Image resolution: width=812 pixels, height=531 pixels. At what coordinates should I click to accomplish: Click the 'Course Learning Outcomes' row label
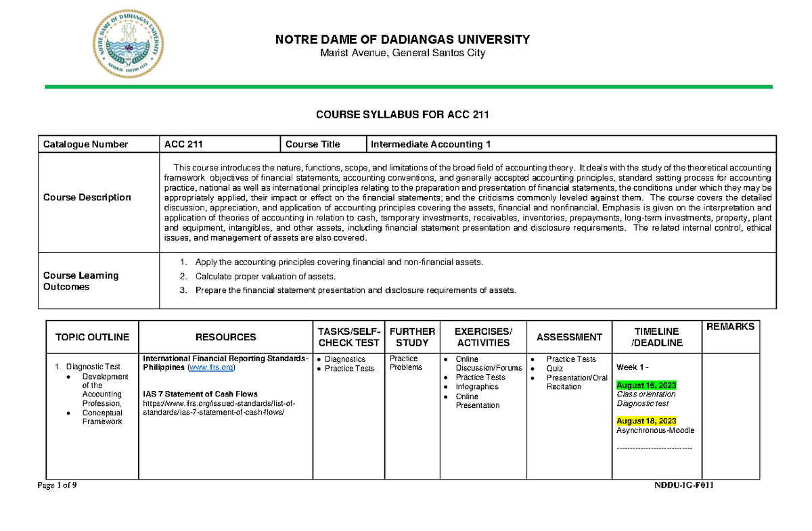[x=81, y=281]
